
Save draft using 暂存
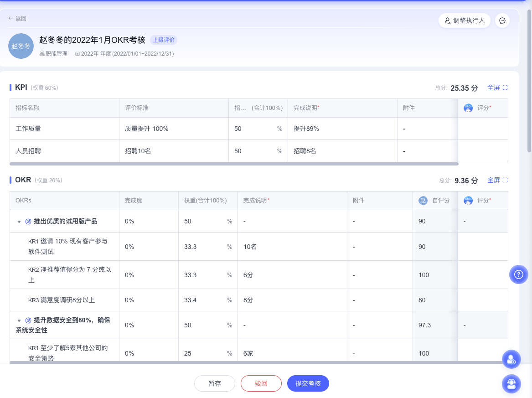(214, 383)
